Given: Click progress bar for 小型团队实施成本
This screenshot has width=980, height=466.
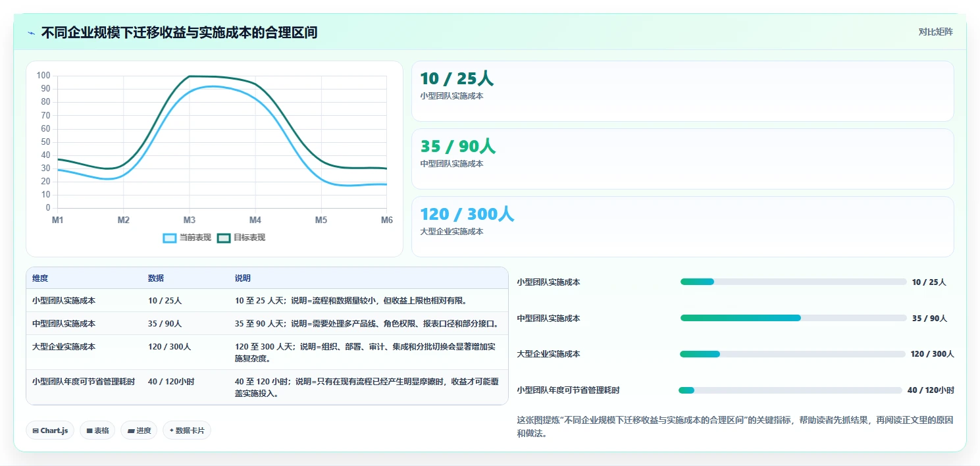Looking at the screenshot, I should click(x=793, y=282).
